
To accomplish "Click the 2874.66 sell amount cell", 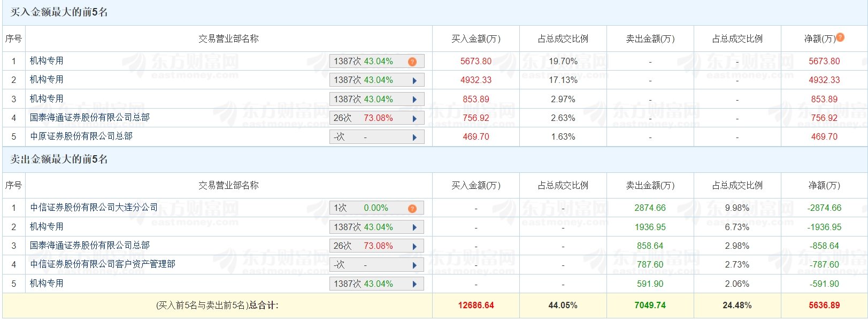I will click(650, 208).
